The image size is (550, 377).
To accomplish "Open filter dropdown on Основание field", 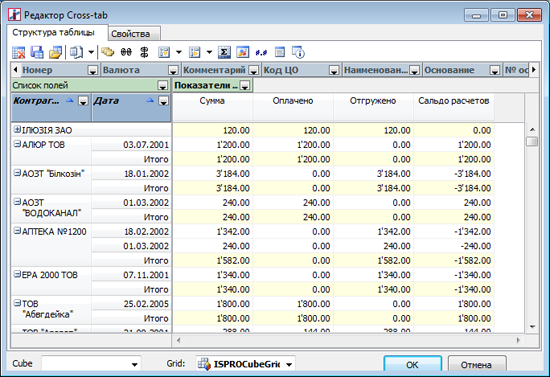I will click(x=495, y=70).
